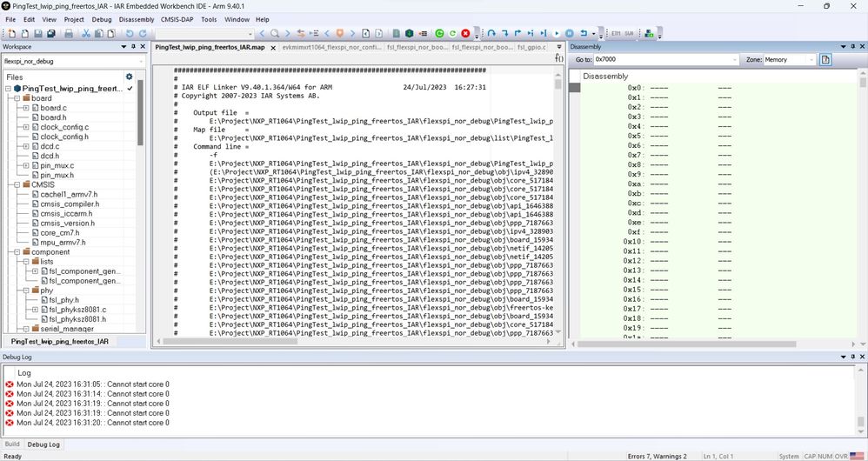The image size is (868, 461).
Task: Toggle the Disassembly mixed-mode button beside Zone
Action: (825, 59)
